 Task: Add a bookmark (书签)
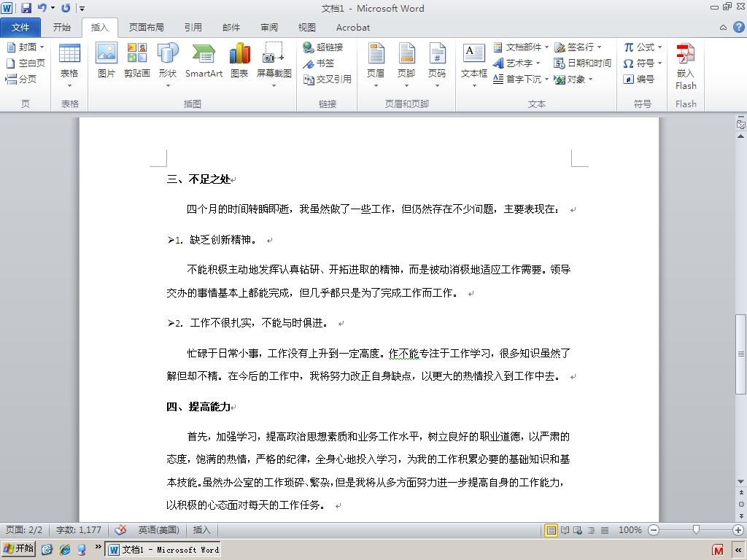click(x=320, y=63)
